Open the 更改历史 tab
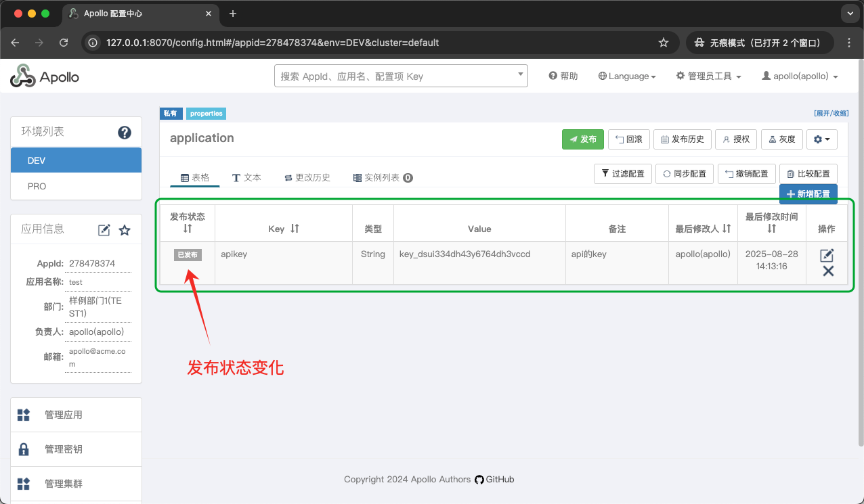Viewport: 864px width, 504px height. tap(307, 177)
